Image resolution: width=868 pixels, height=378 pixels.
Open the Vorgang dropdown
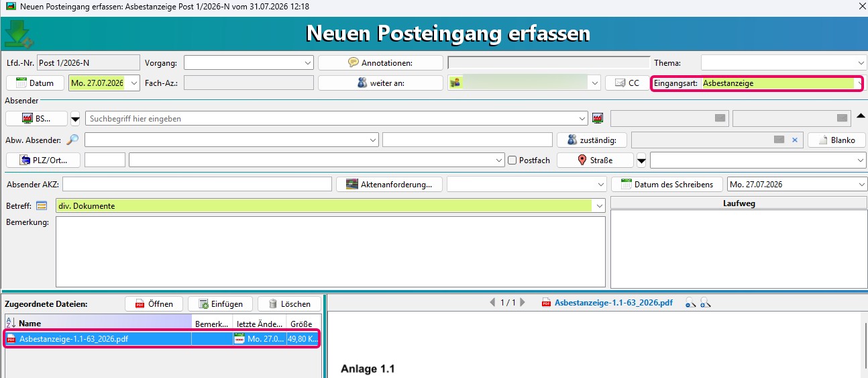[x=308, y=63]
